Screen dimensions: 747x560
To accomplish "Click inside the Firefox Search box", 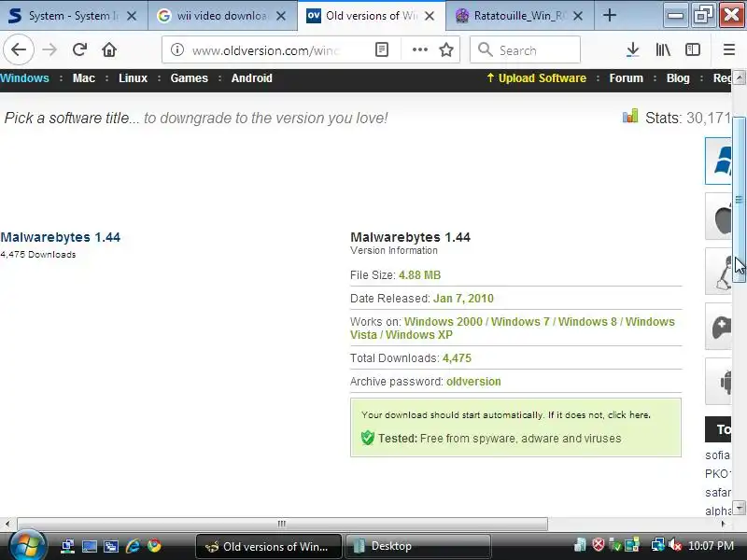I will [525, 49].
